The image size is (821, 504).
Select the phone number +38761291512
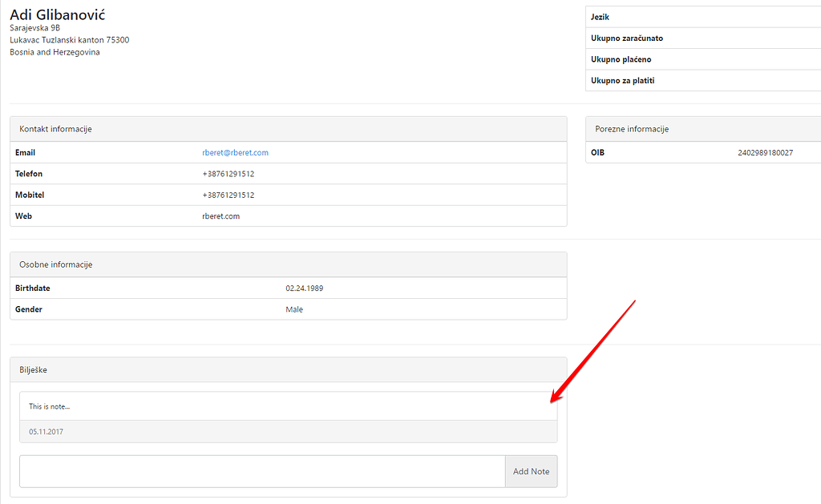tap(229, 173)
